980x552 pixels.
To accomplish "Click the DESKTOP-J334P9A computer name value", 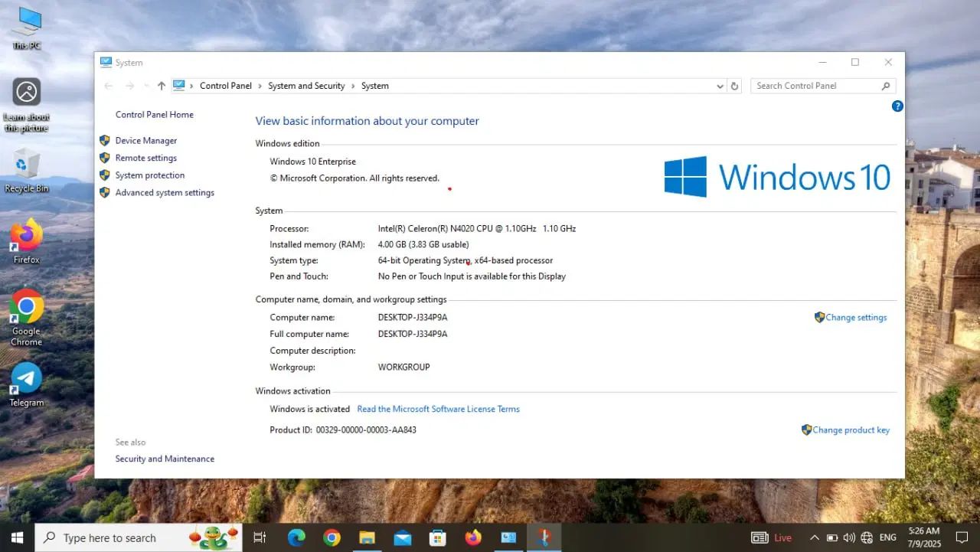I will (413, 318).
